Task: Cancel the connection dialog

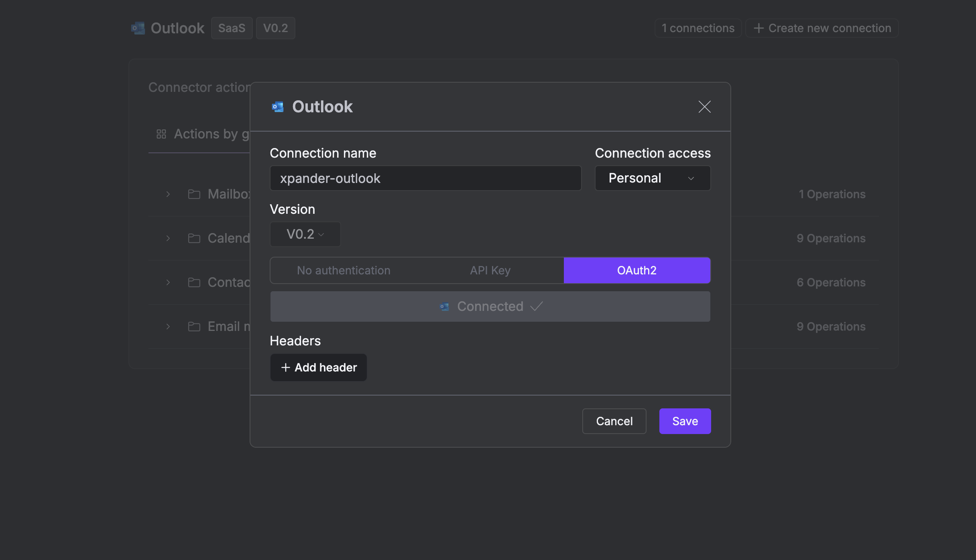Action: click(x=614, y=421)
